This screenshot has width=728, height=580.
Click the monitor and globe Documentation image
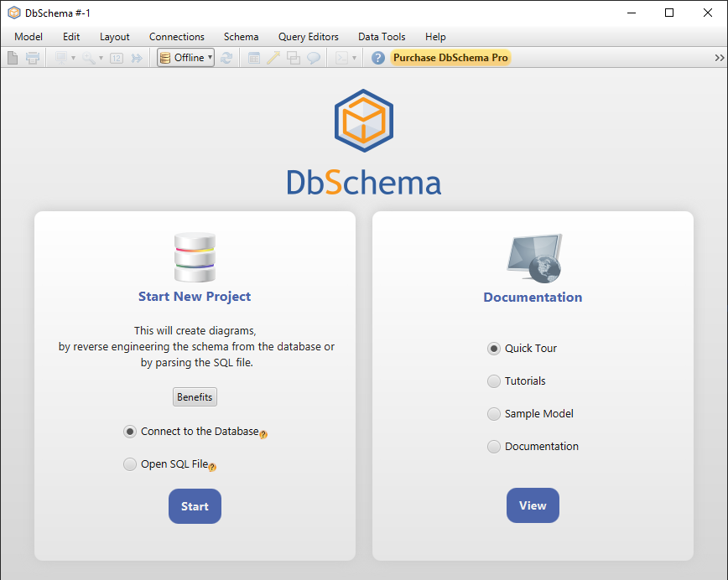click(534, 258)
